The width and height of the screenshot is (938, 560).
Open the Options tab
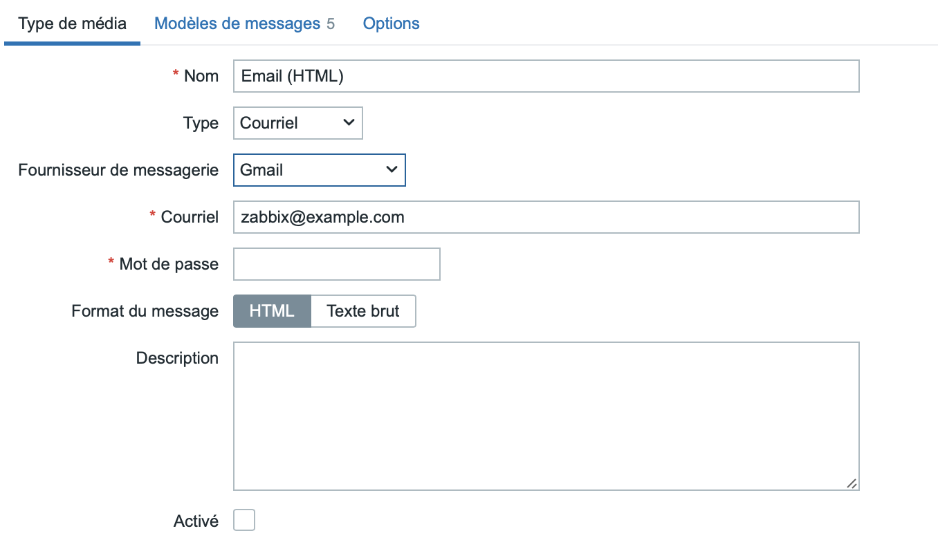(x=391, y=24)
